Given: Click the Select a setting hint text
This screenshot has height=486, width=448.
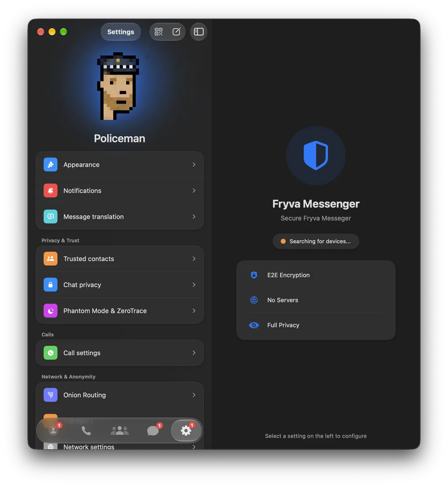Looking at the screenshot, I should [x=316, y=436].
